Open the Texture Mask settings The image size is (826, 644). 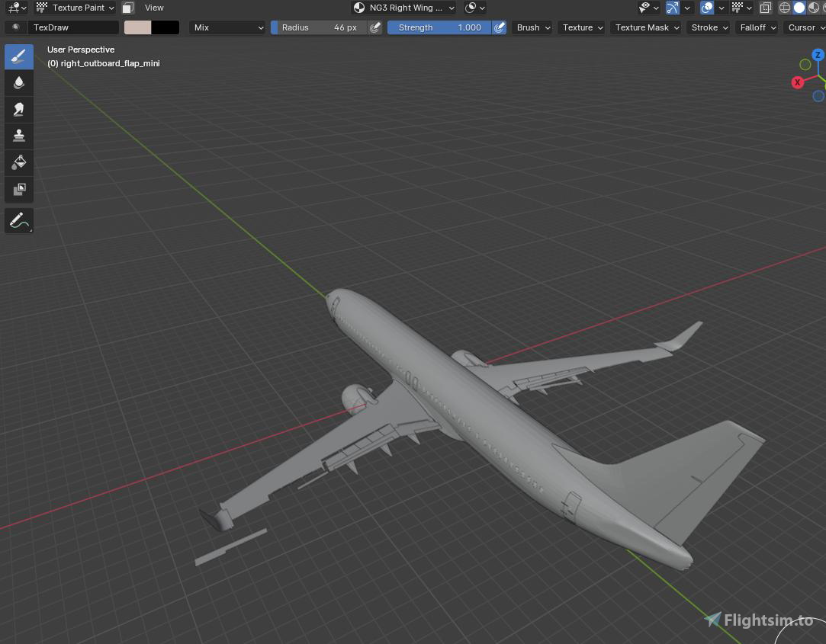click(645, 27)
